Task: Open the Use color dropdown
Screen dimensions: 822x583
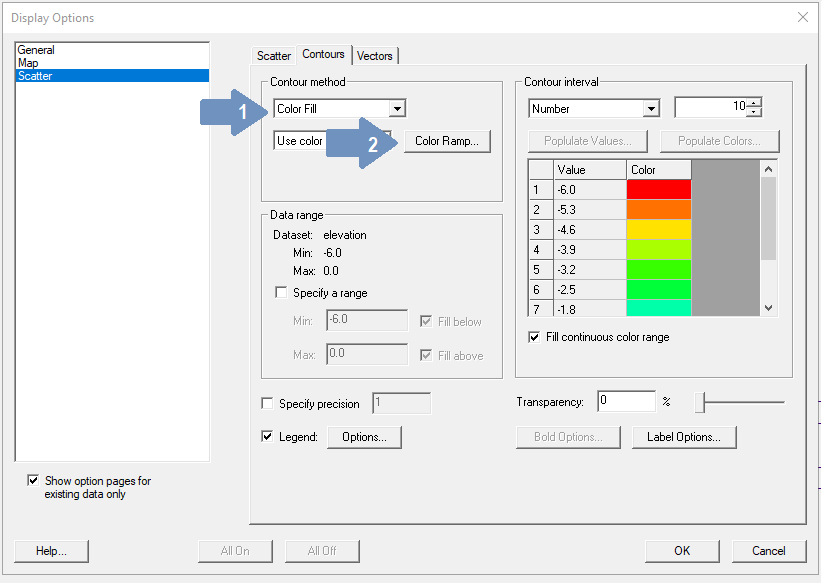Action: point(332,141)
